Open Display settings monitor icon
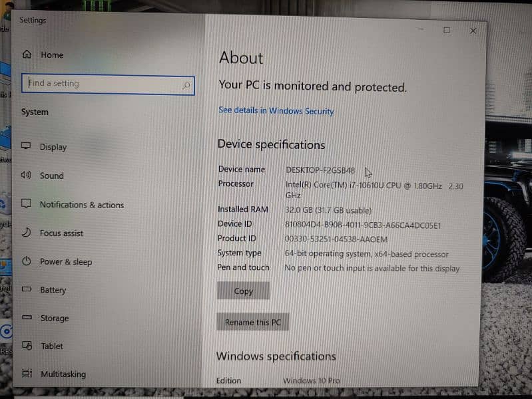 26,146
